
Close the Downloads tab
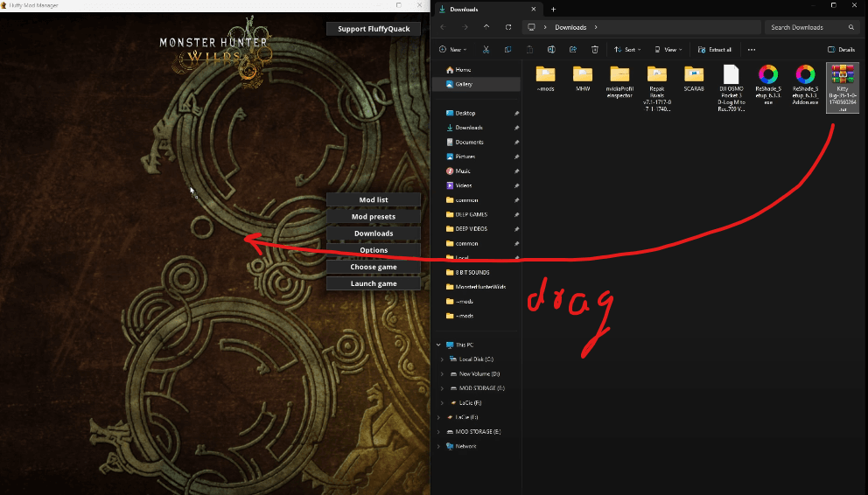pyautogui.click(x=534, y=10)
